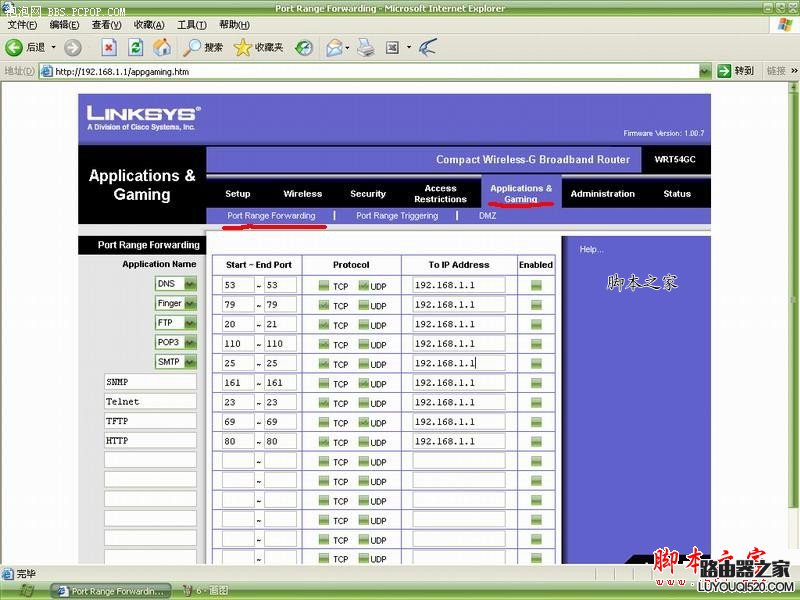Click the TFTP application name field

150,421
